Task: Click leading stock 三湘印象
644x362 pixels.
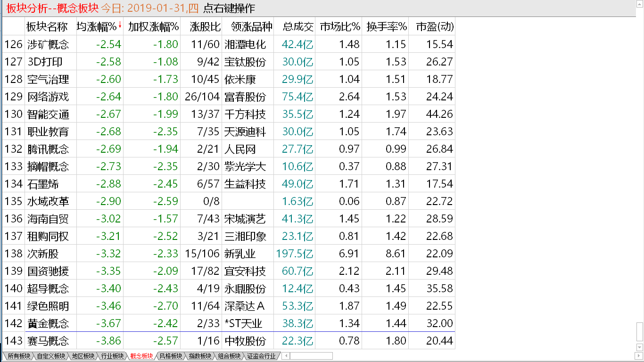Action: click(x=245, y=236)
